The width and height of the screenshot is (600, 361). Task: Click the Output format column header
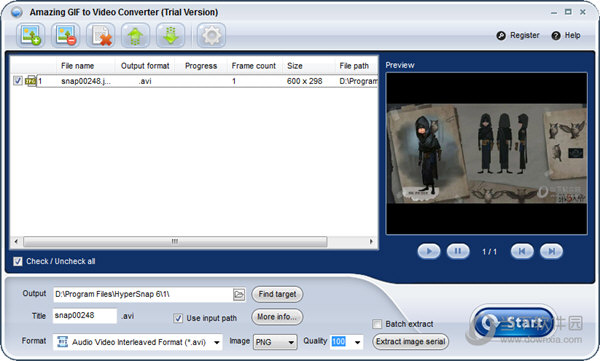[145, 66]
